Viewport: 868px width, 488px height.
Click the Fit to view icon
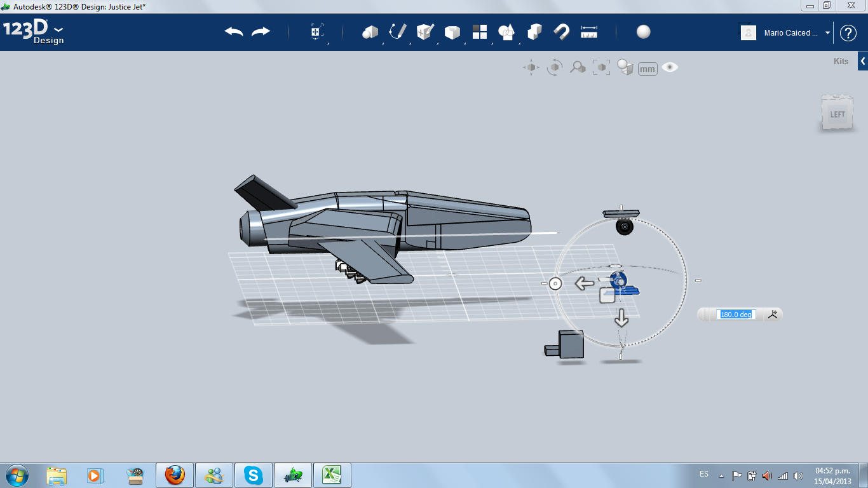pyautogui.click(x=602, y=67)
